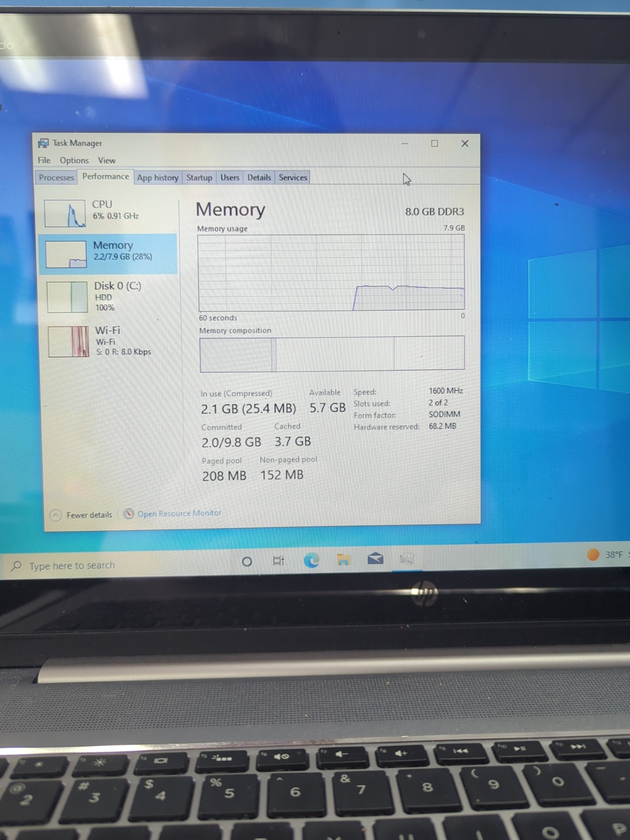Launch Microsoft Edge from taskbar
Viewport: 630px width, 840px height.
pos(311,561)
